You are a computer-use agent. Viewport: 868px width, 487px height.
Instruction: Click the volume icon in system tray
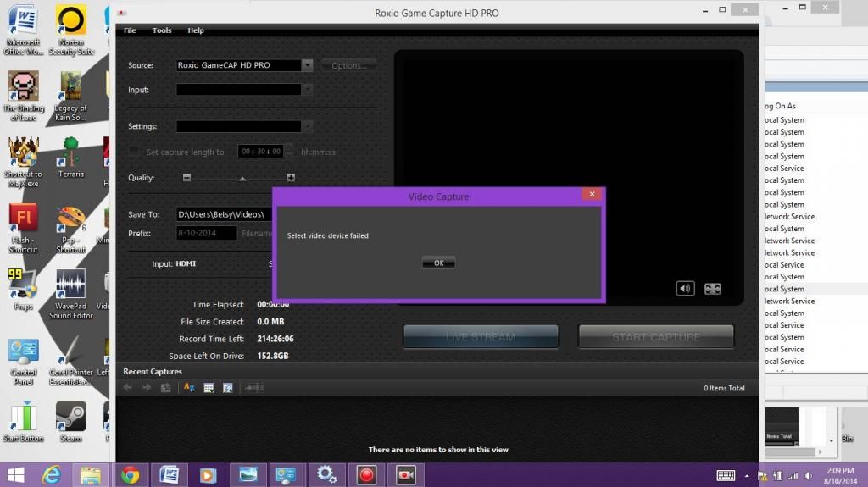pos(809,476)
